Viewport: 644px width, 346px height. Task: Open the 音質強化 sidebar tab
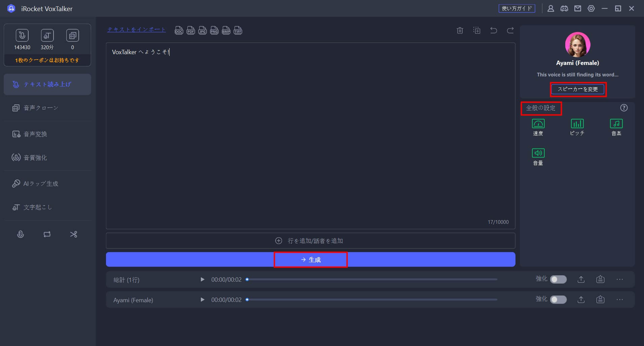47,158
